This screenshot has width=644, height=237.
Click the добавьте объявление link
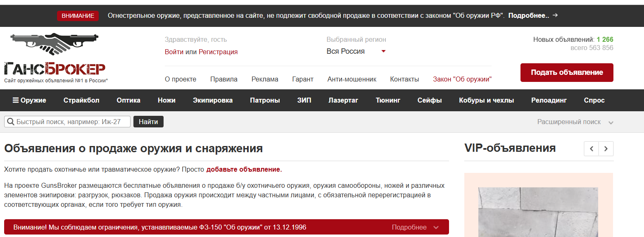[244, 169]
